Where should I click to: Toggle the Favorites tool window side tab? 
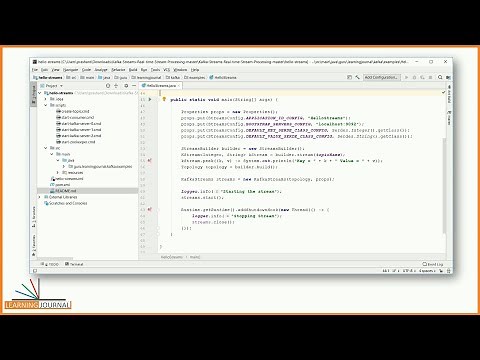click(34, 245)
